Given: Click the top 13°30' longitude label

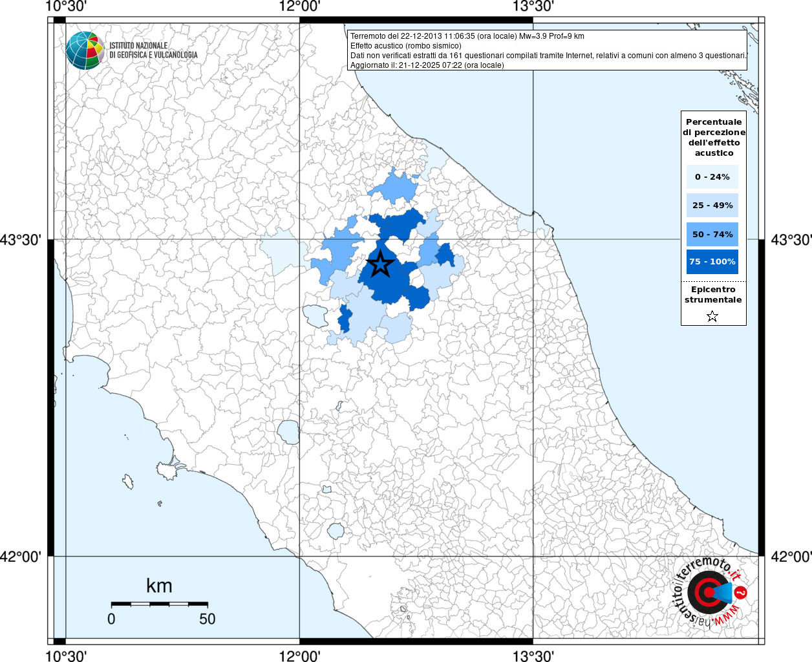Looking at the screenshot, I should pyautogui.click(x=533, y=6).
